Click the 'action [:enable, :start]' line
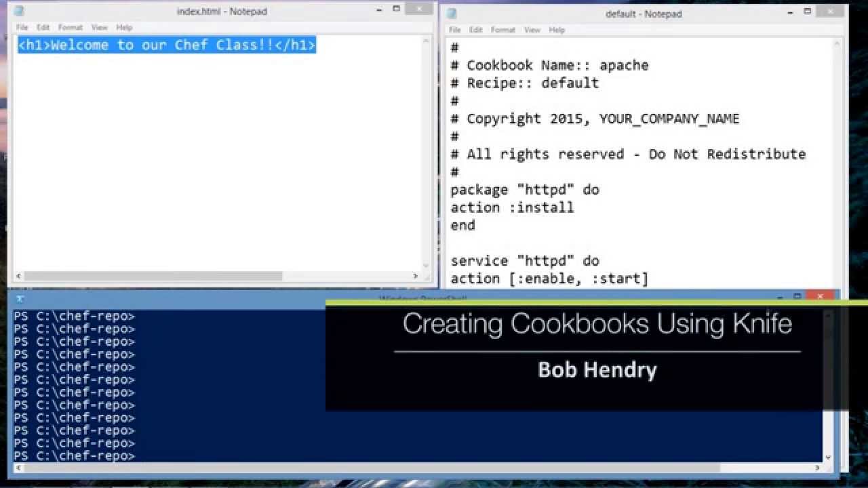Screen dimensions: 868x488 [549, 279]
